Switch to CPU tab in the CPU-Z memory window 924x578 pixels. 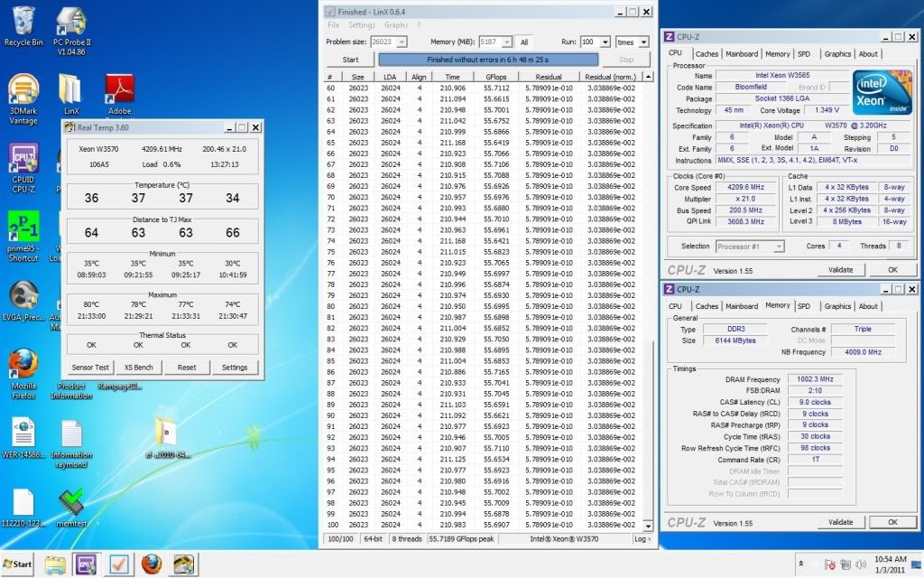pos(675,306)
